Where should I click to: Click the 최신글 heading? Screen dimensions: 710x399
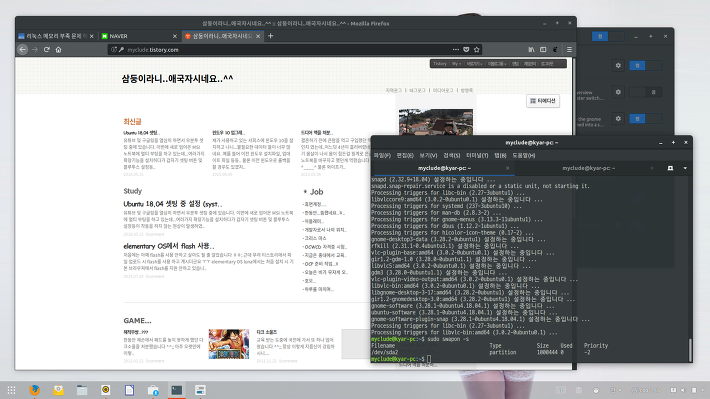[132, 121]
